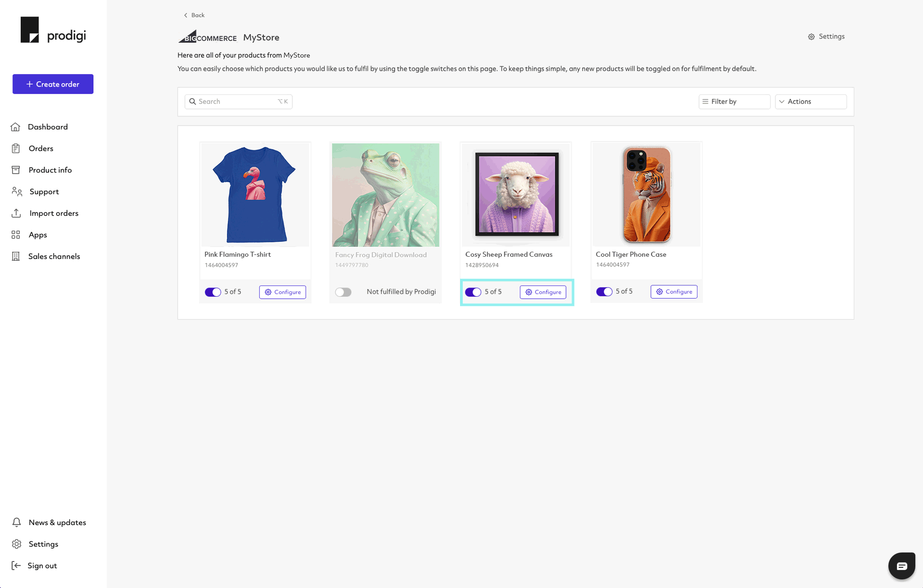Open Dashboard from sidebar
The height and width of the screenshot is (588, 923).
click(x=48, y=126)
